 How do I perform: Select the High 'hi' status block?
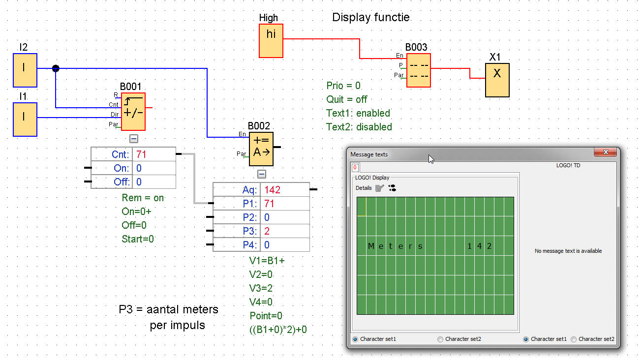click(271, 40)
